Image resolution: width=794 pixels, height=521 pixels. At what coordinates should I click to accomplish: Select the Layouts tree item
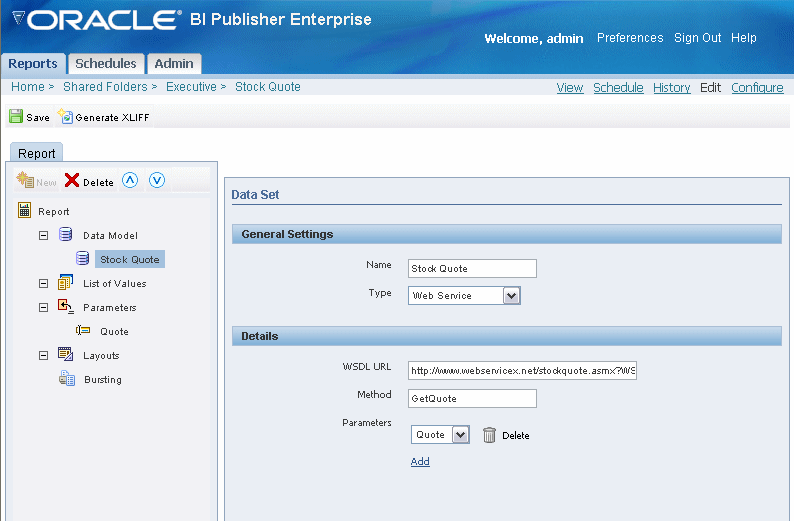pos(101,355)
